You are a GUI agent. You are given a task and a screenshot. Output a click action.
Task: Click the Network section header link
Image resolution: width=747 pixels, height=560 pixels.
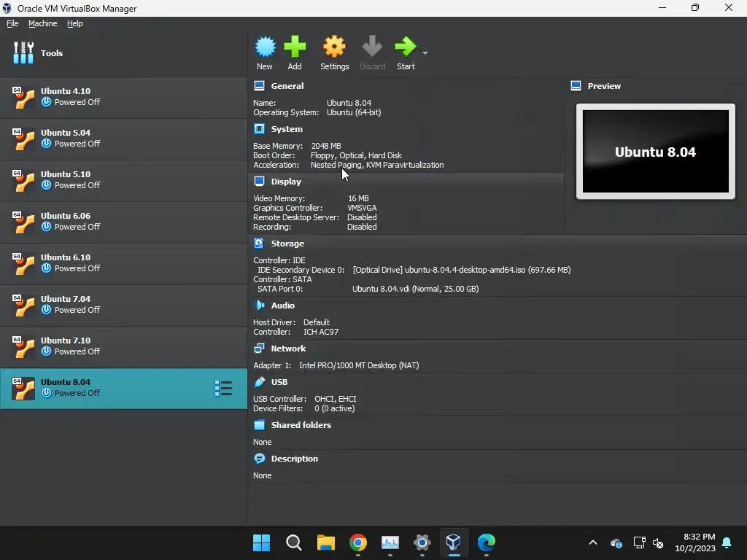tap(288, 349)
